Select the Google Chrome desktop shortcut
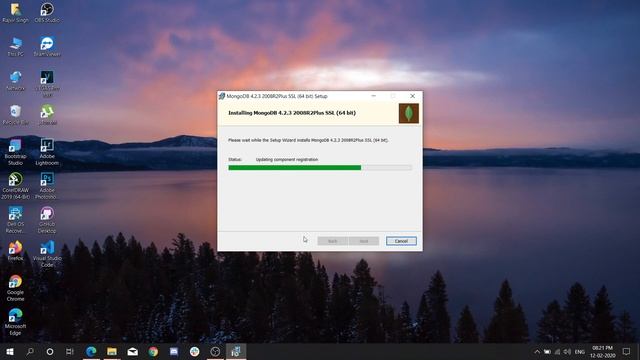 pos(16,288)
